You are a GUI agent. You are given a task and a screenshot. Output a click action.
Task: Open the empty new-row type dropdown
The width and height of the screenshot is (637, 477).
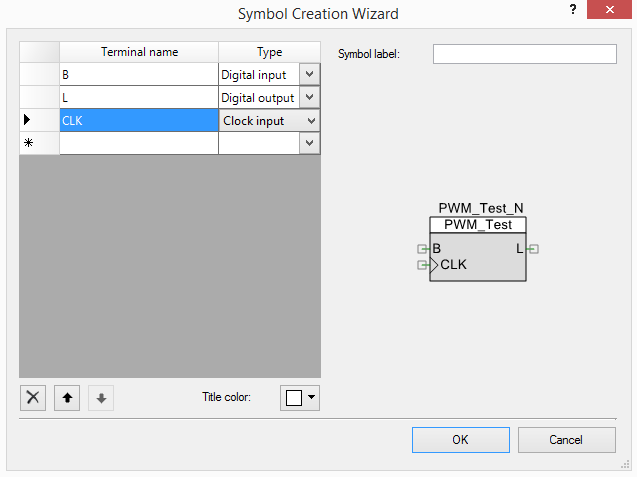[310, 143]
